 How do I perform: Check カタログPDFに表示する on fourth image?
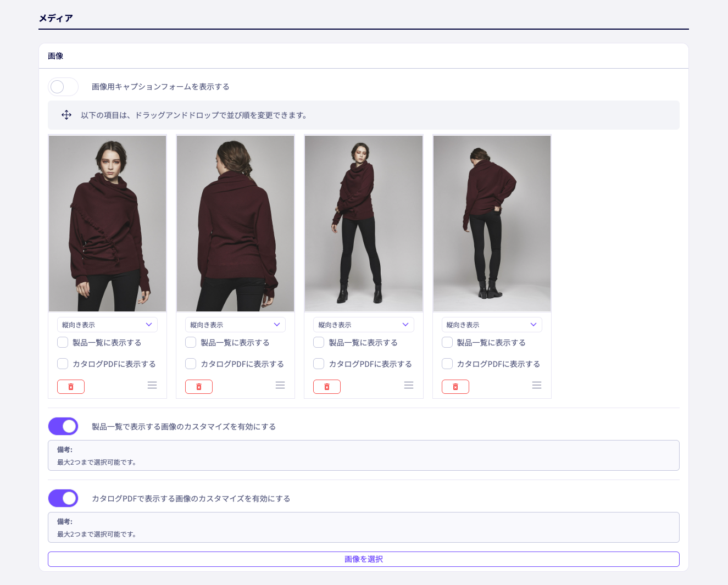pyautogui.click(x=447, y=364)
